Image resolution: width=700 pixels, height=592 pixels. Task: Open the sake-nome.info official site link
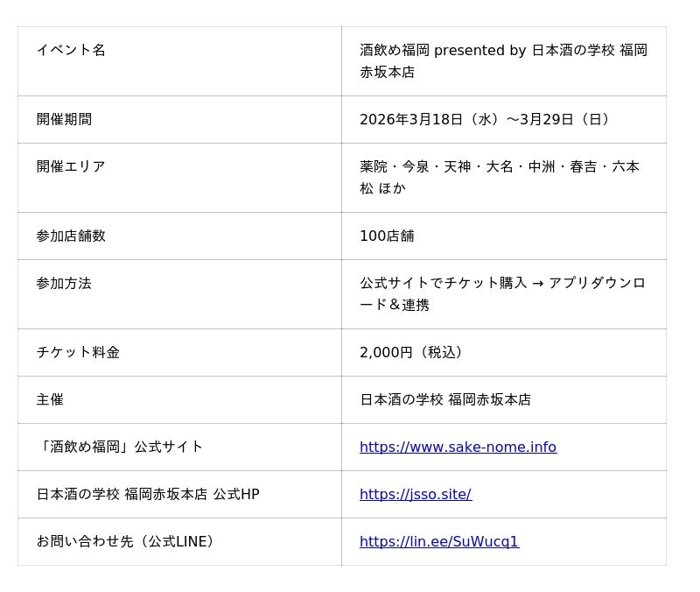pyautogui.click(x=458, y=448)
